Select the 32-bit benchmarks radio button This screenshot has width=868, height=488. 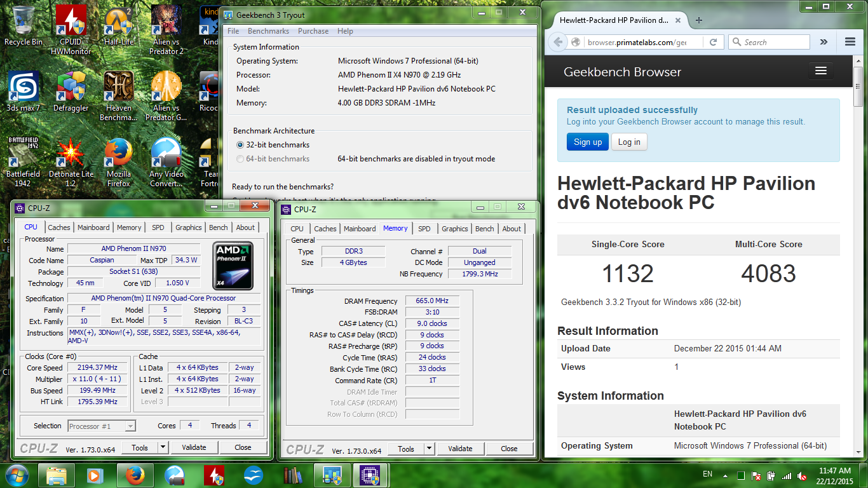click(x=240, y=145)
